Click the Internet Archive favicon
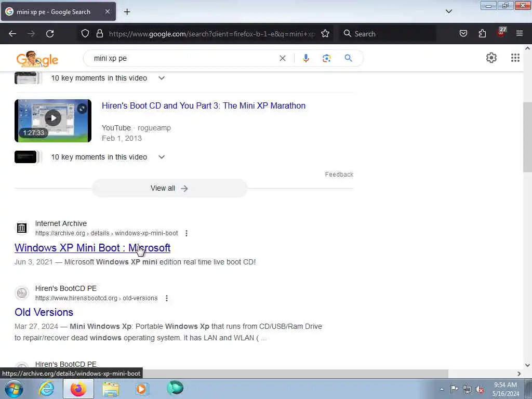The height and width of the screenshot is (399, 532). [x=22, y=228]
